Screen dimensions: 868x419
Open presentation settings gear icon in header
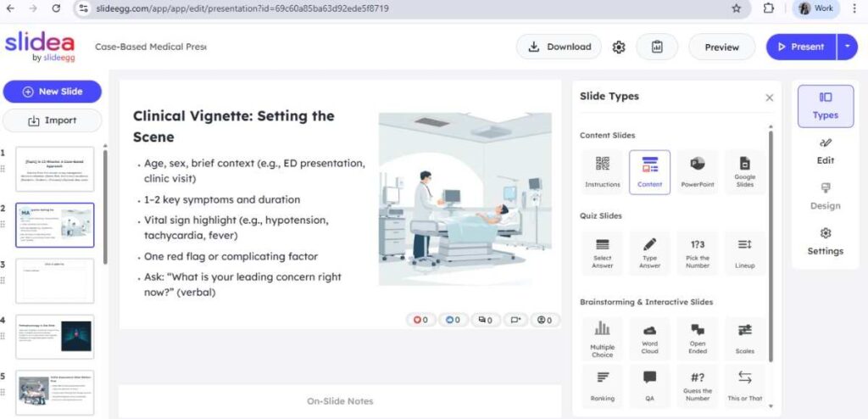point(618,47)
